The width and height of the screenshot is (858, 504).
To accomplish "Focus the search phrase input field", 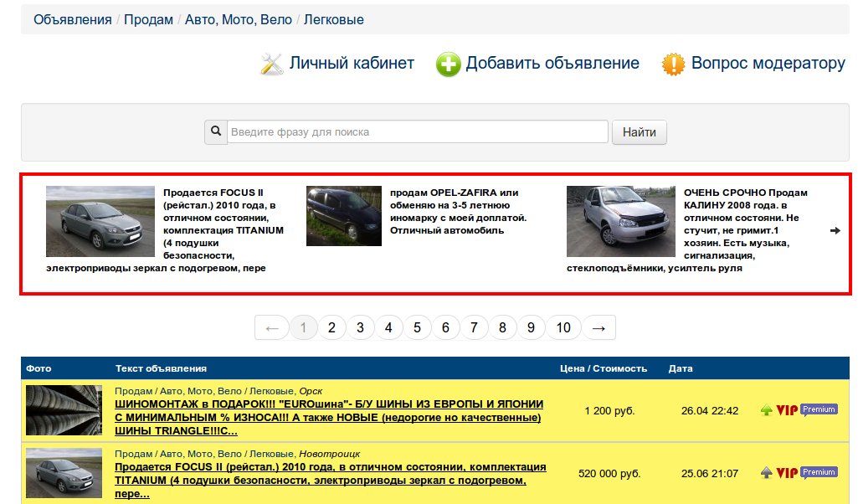I will click(x=418, y=131).
